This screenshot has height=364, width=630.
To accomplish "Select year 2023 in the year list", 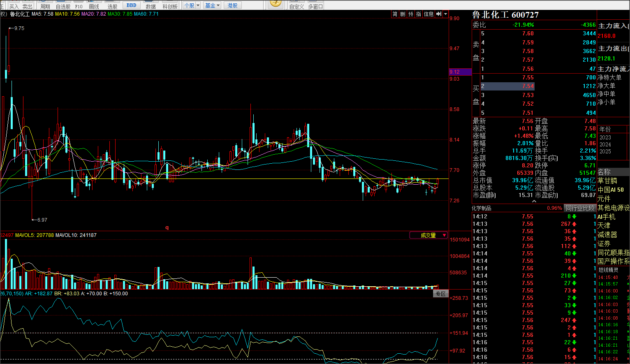I will click(605, 137).
